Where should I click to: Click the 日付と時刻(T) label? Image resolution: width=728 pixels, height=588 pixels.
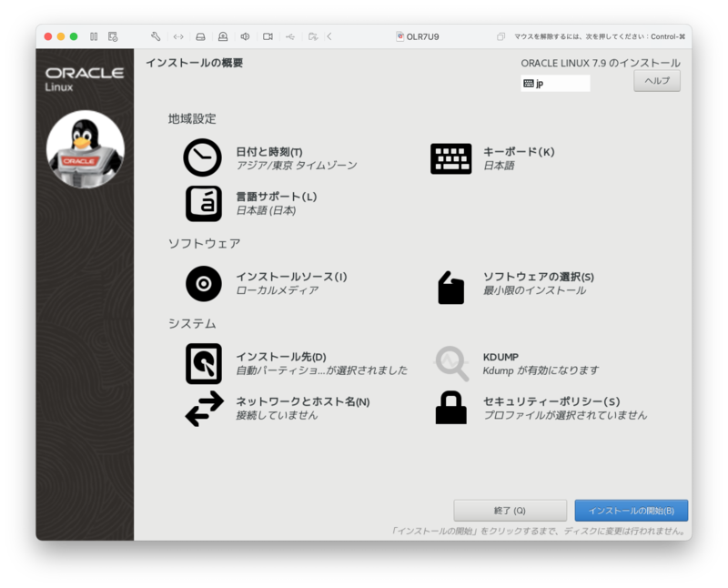269,152
